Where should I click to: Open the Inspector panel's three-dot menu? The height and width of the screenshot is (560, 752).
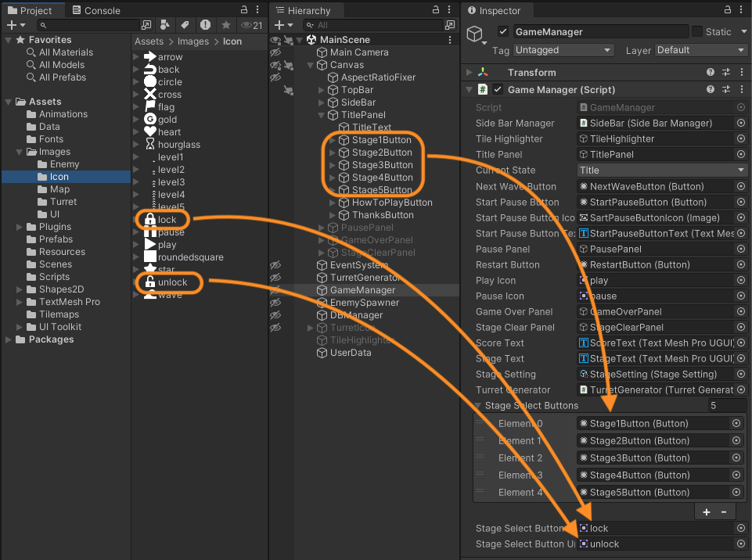click(742, 9)
